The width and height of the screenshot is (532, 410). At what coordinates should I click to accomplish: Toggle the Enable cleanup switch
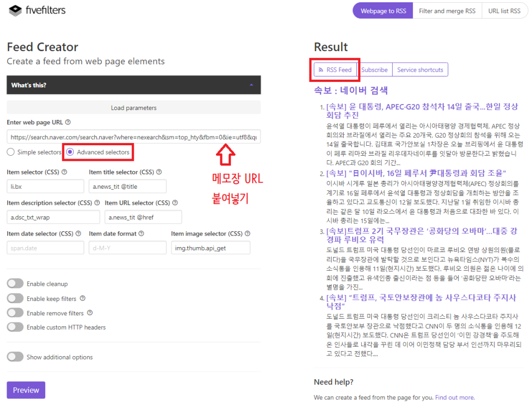[x=15, y=283]
